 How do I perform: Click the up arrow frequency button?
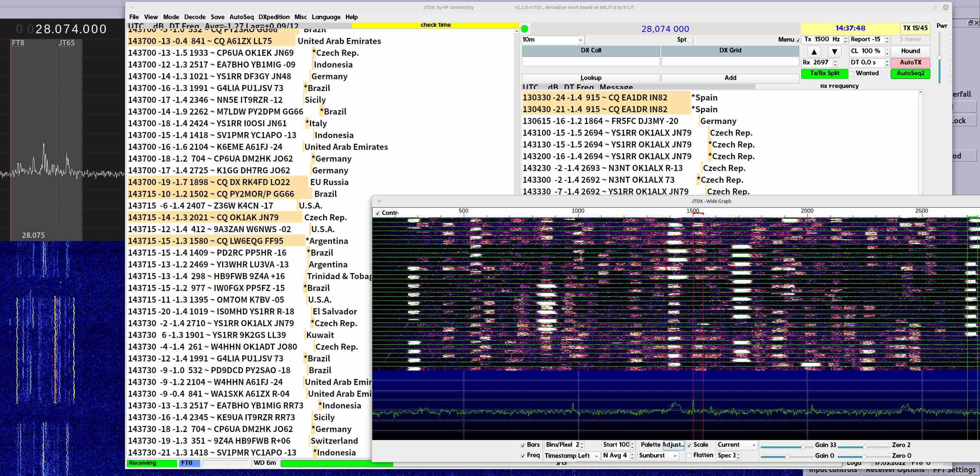(x=814, y=51)
